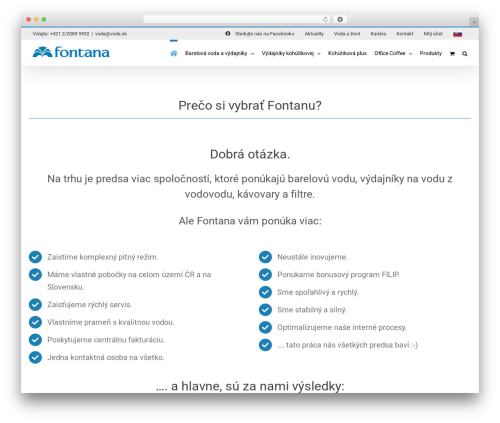The height and width of the screenshot is (423, 500).
Task: Open Kariéra in the top bar
Action: point(378,34)
